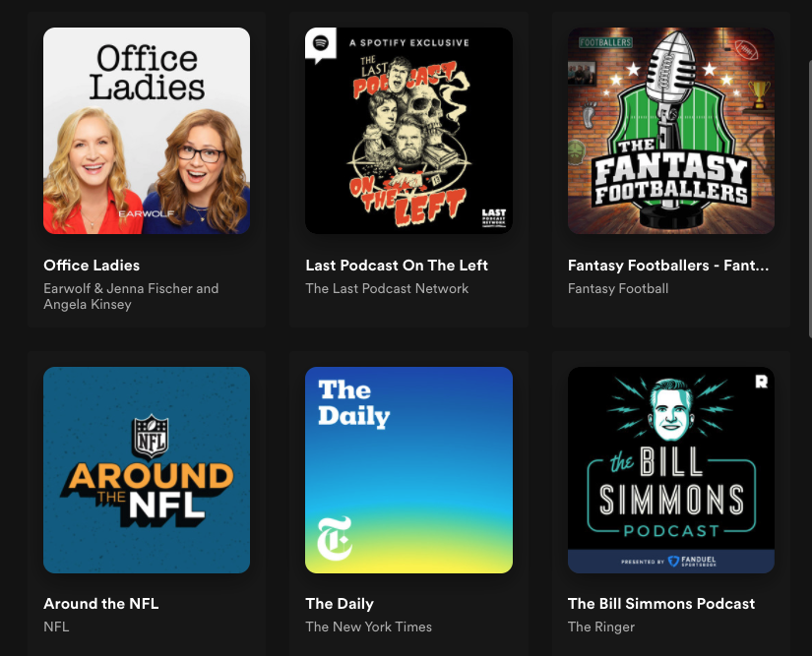Click the New York Times T logo
The image size is (812, 656).
(335, 539)
